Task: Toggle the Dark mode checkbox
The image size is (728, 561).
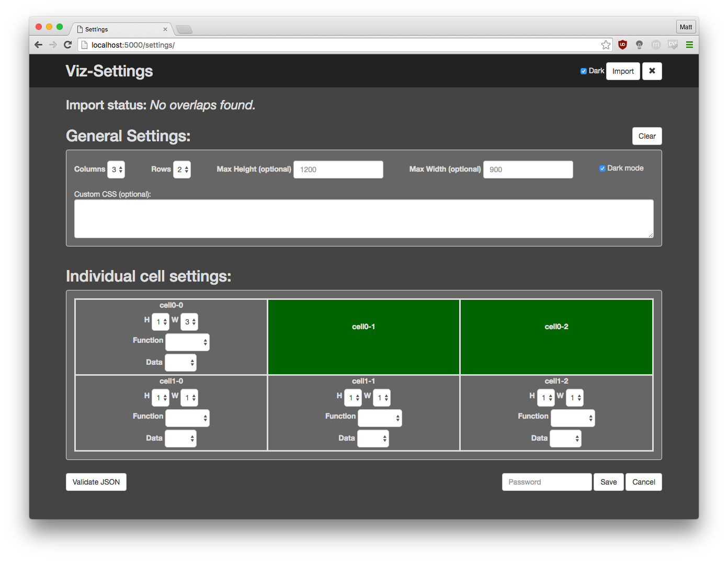Action: point(602,169)
